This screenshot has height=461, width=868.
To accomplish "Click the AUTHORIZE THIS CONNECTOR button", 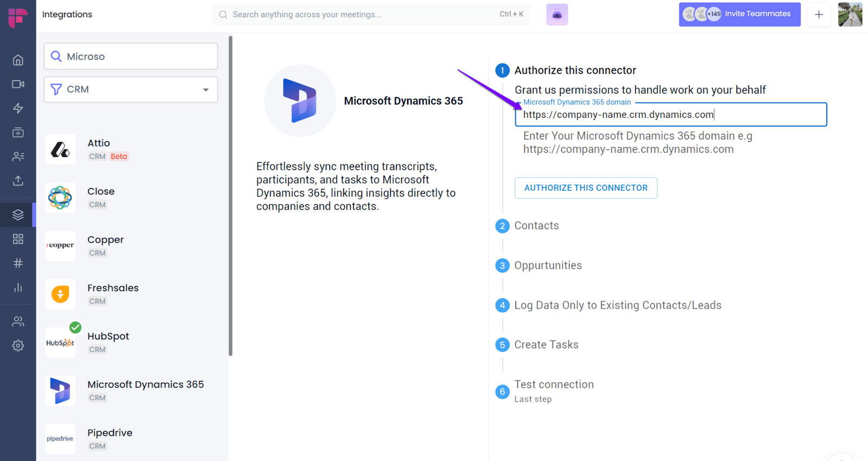I will point(586,188).
